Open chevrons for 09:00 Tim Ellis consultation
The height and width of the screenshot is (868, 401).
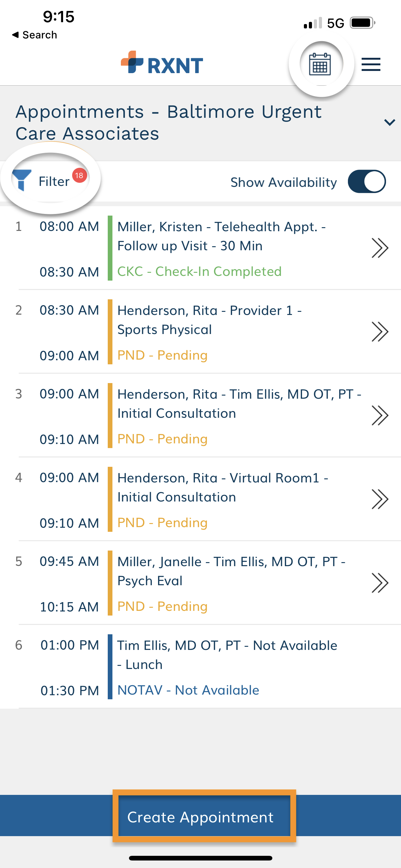380,416
